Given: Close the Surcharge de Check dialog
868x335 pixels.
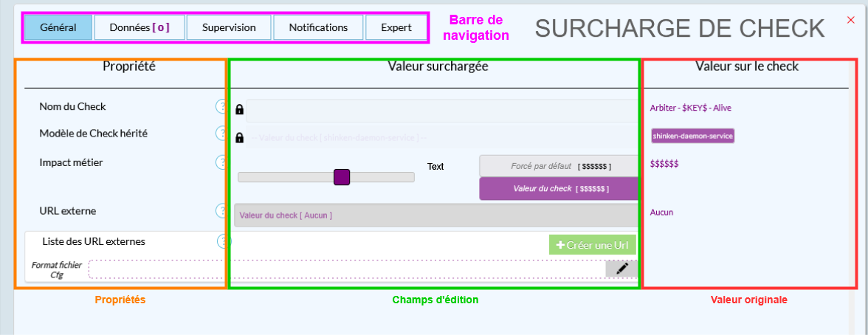Looking at the screenshot, I should [x=850, y=20].
